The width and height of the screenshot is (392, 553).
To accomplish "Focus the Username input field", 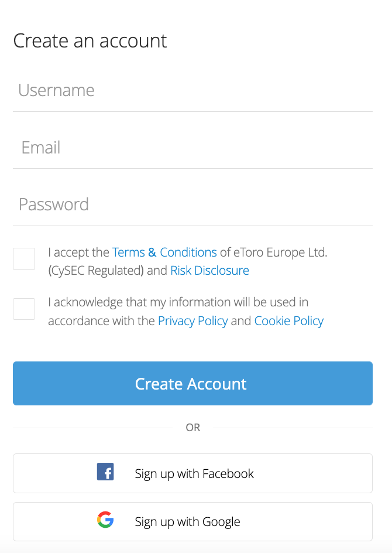I will click(192, 90).
